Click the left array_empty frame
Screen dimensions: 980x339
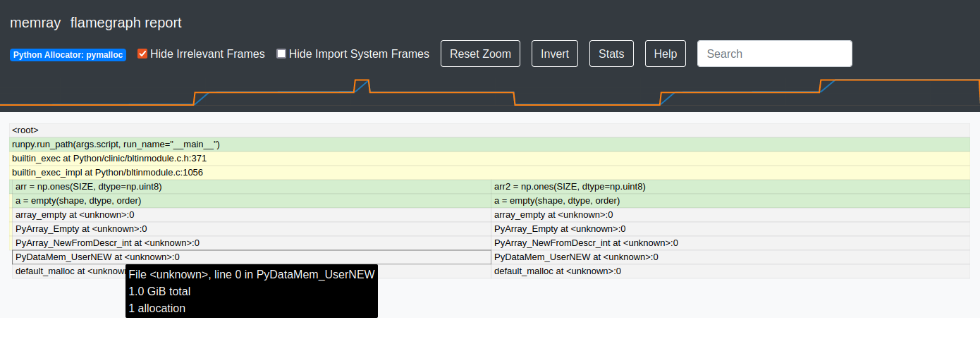point(251,215)
